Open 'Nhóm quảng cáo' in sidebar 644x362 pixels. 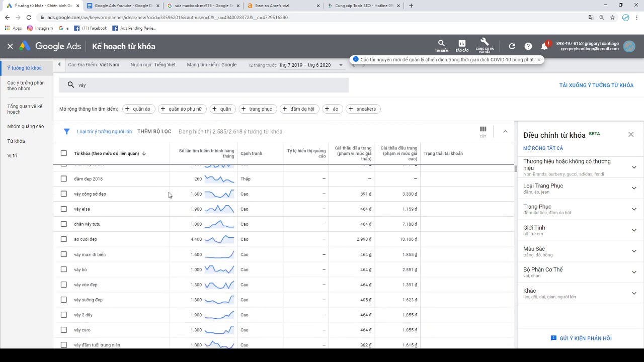26,126
